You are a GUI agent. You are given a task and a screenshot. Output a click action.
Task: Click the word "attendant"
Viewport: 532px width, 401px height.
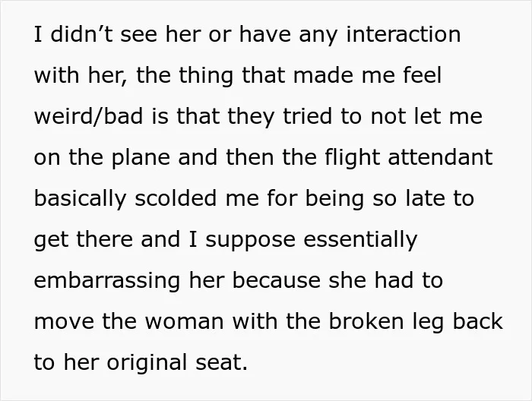coord(440,158)
